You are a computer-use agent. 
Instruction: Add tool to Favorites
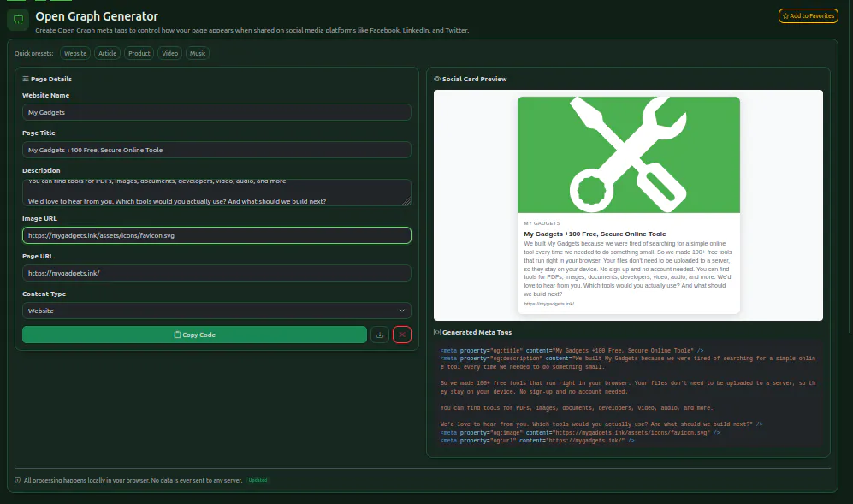point(808,15)
